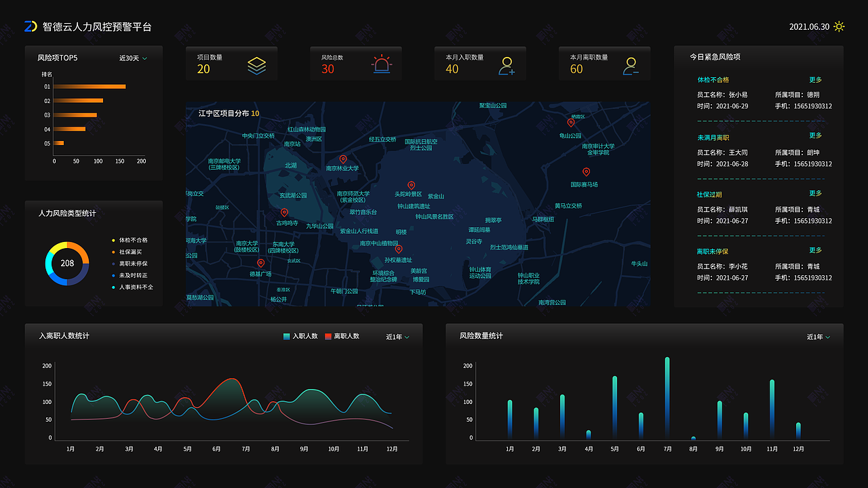The image size is (868, 488).
Task: Click the 11月 bar in 风险数量统计
Action: [772, 410]
